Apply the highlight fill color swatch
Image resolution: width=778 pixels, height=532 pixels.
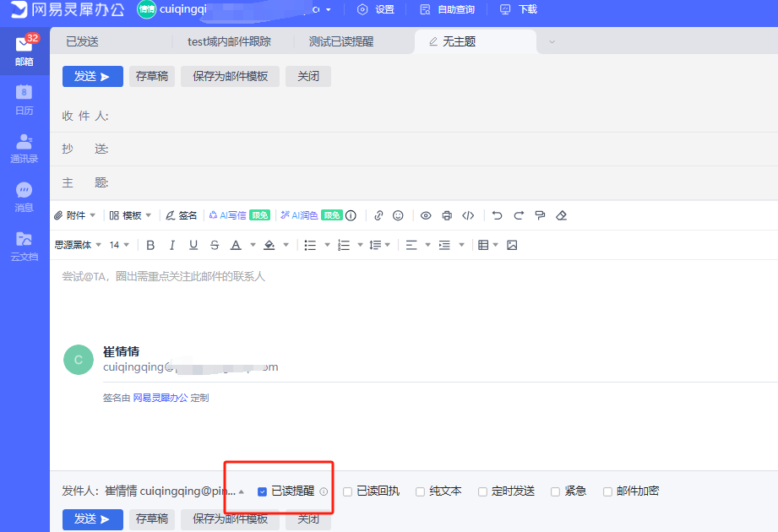[x=269, y=245]
